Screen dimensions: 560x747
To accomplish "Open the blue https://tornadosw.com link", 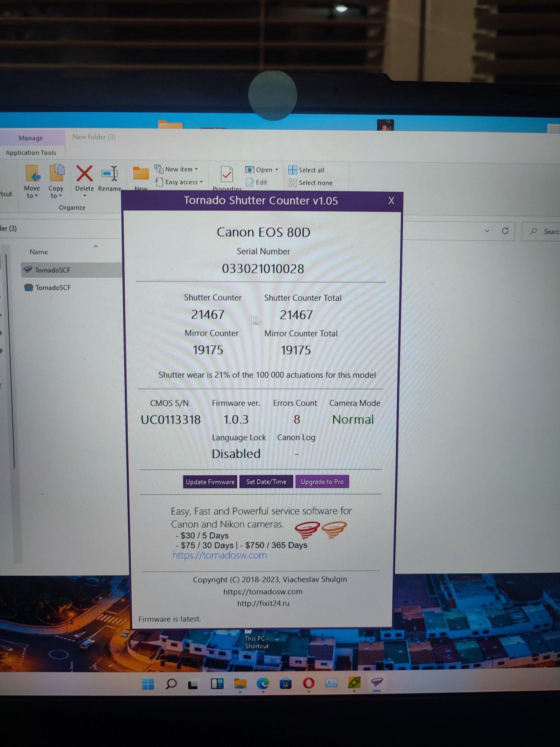I will (x=220, y=555).
